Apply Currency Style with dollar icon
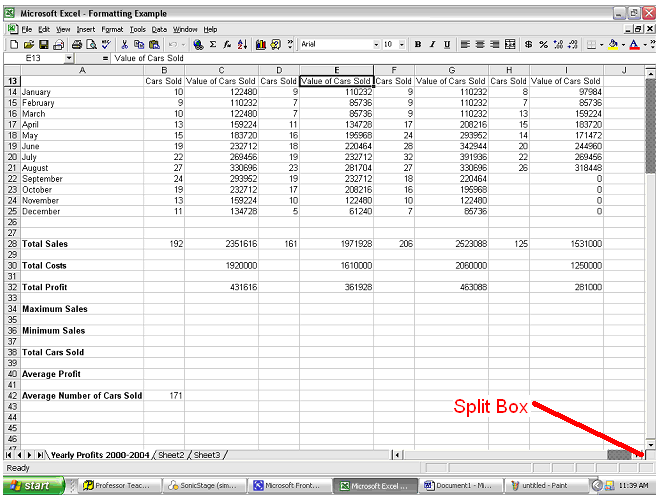Viewport: 661px width, 501px height. [528, 45]
